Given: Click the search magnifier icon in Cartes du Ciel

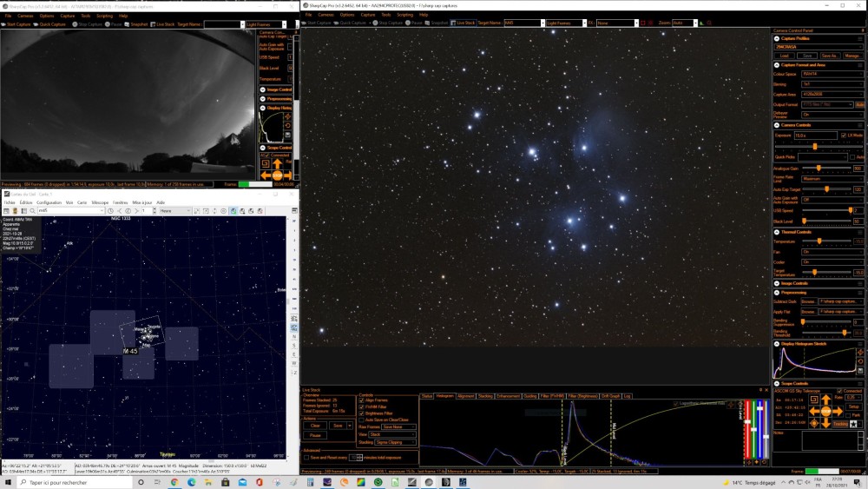Looking at the screenshot, I should tap(33, 211).
